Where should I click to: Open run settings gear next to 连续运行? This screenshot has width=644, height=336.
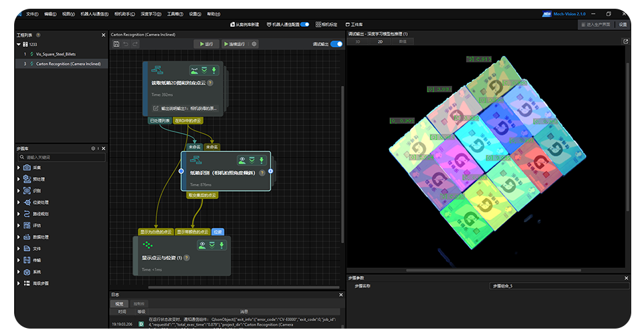tap(254, 44)
